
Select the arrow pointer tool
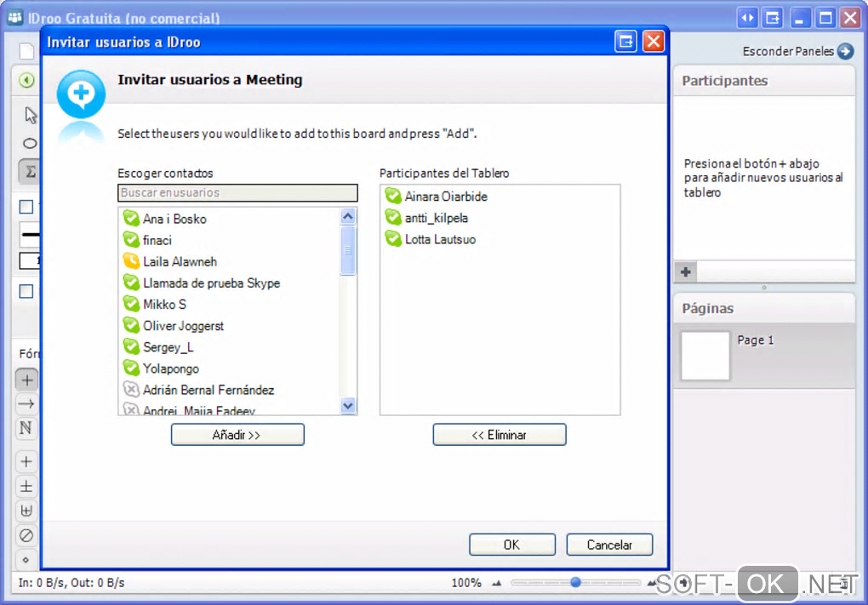pyautogui.click(x=31, y=115)
